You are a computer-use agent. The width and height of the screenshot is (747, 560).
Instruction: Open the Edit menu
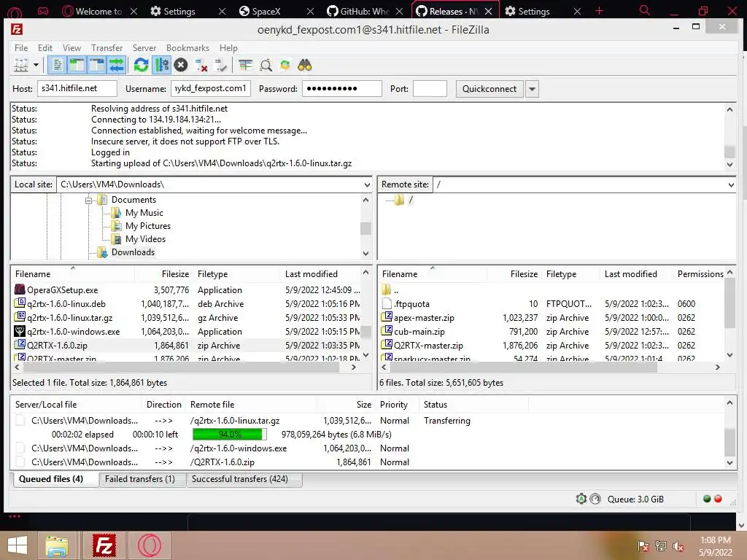click(x=45, y=47)
